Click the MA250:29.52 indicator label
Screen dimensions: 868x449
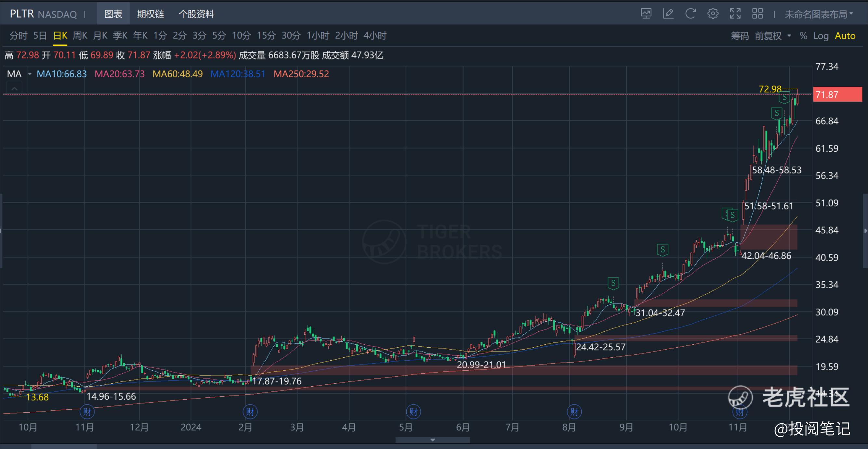click(x=301, y=74)
